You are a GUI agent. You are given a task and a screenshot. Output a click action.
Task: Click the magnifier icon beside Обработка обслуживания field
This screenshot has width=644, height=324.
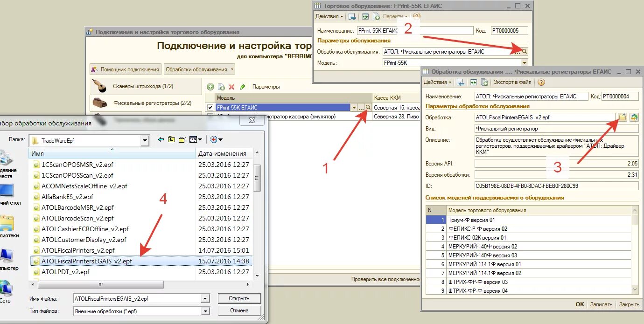[525, 52]
